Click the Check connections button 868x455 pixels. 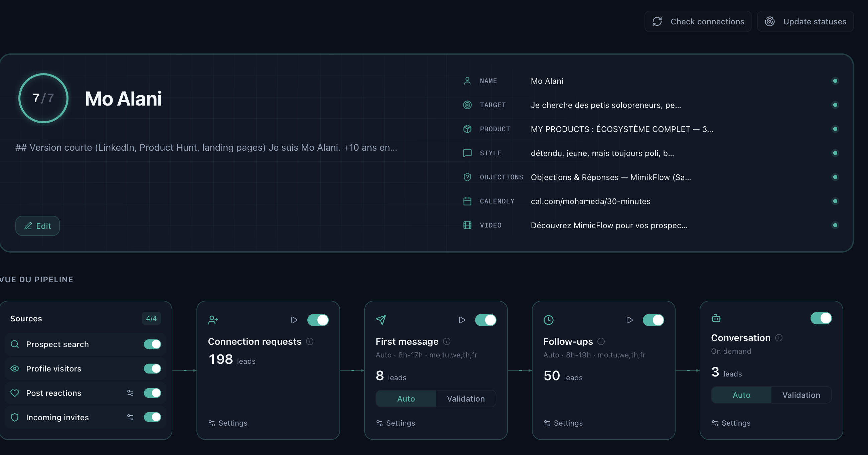[x=698, y=22]
